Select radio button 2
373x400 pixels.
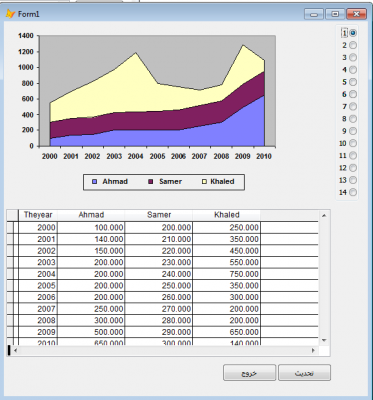point(353,45)
